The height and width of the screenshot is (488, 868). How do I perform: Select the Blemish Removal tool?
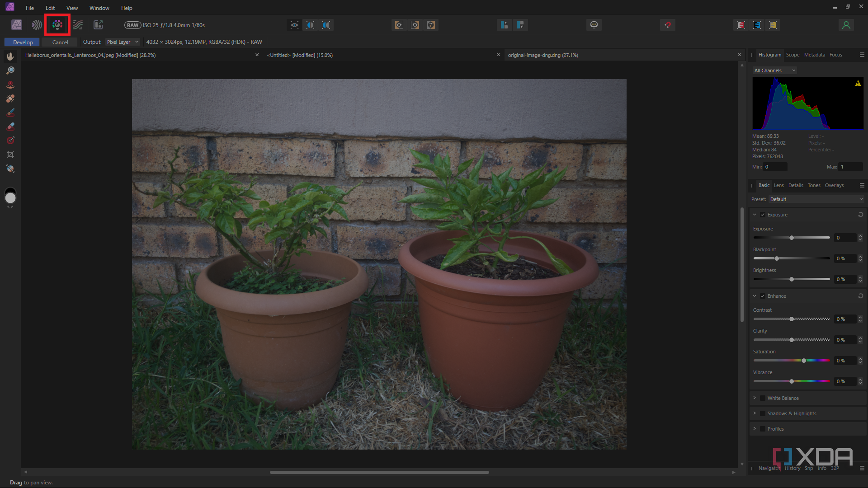[10, 99]
